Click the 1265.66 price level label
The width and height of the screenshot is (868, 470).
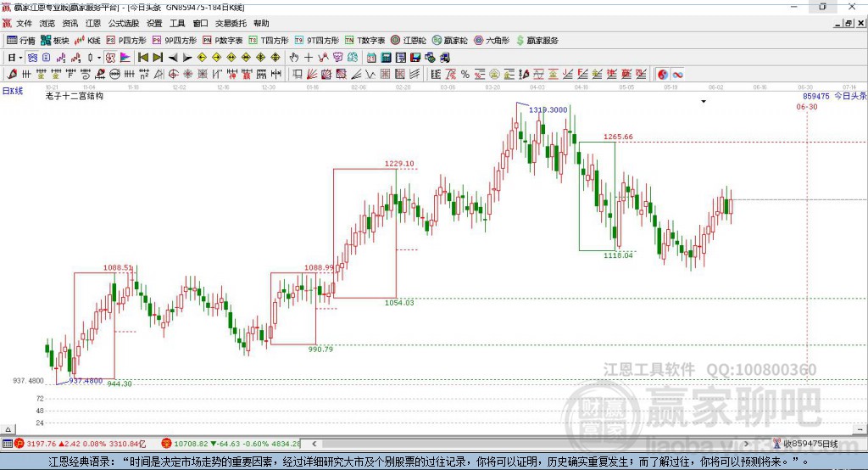[618, 137]
